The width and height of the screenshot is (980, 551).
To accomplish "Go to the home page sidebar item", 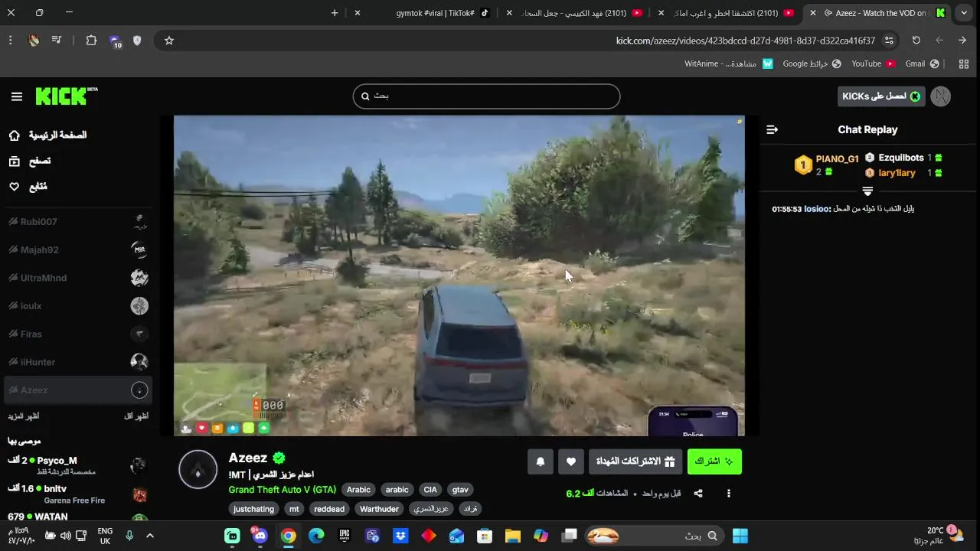I will 47,135.
